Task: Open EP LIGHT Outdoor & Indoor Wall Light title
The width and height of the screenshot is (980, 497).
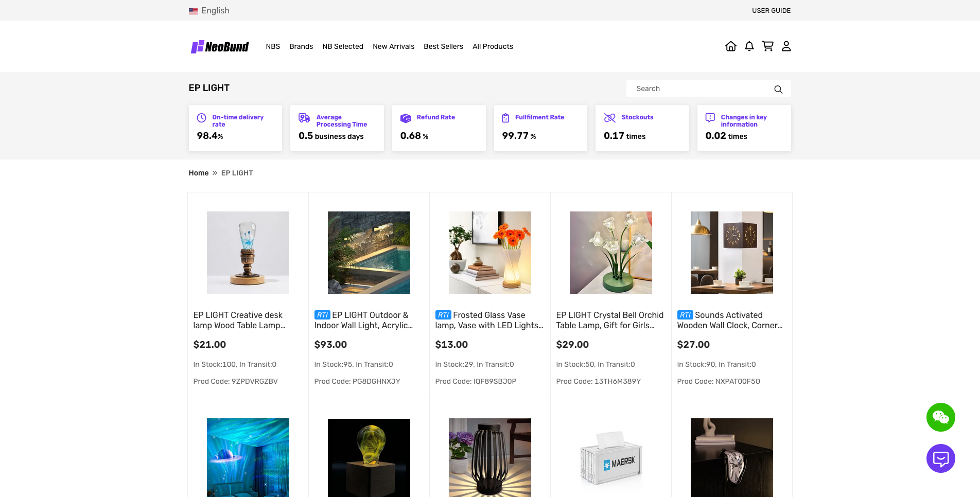Action: coord(363,320)
